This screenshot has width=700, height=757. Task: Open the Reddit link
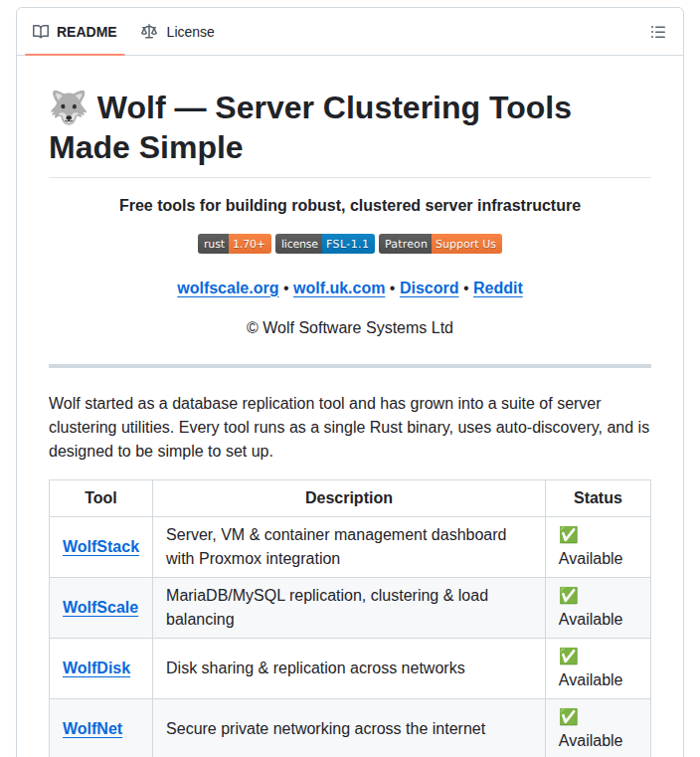pyautogui.click(x=498, y=287)
